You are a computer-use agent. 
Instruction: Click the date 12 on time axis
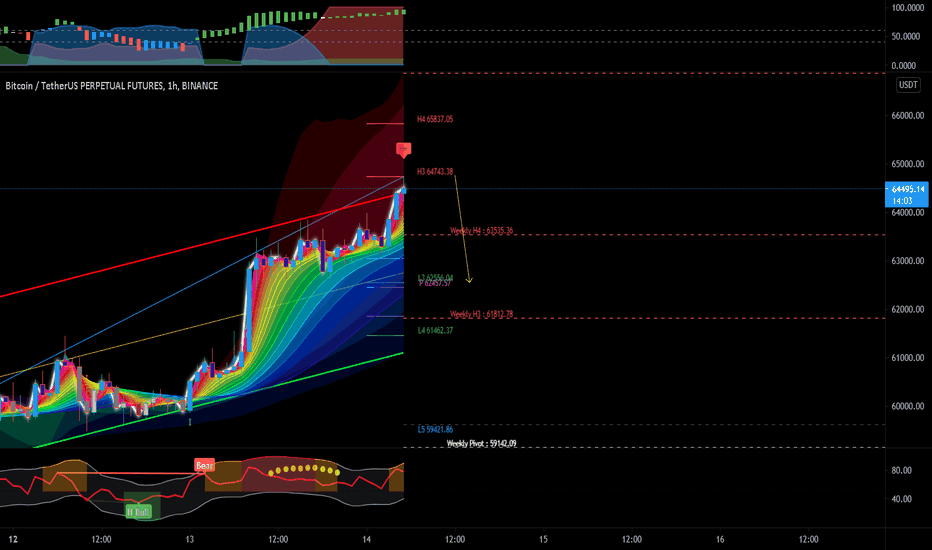pyautogui.click(x=13, y=539)
